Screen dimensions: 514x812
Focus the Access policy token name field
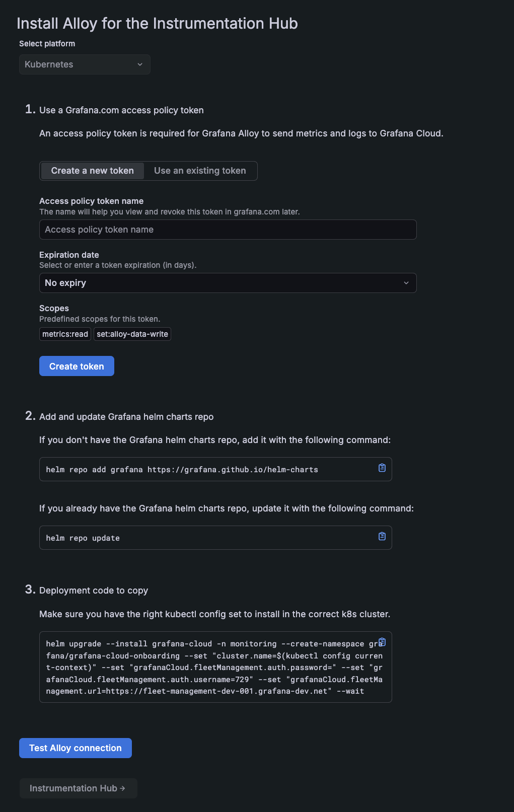[228, 230]
